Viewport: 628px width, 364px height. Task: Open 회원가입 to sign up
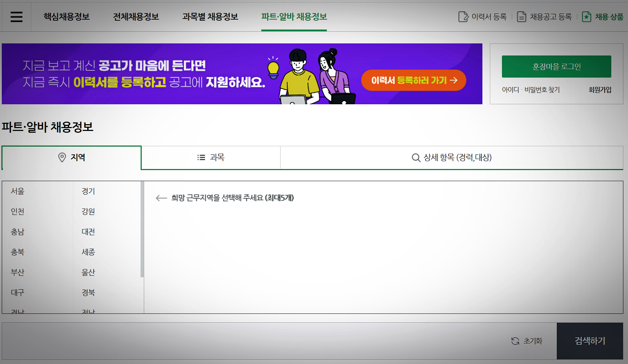point(600,90)
